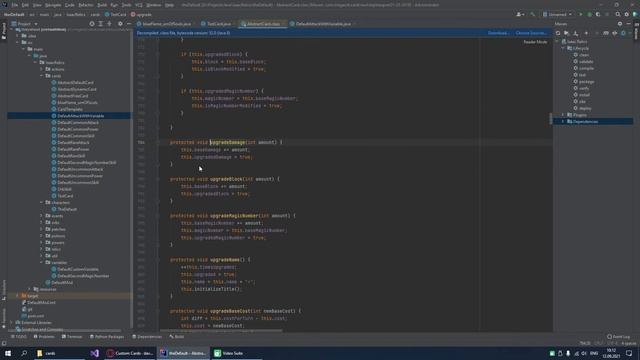640x360 pixels.
Task: Open the run configuration dropdown
Action: [x=558, y=14]
